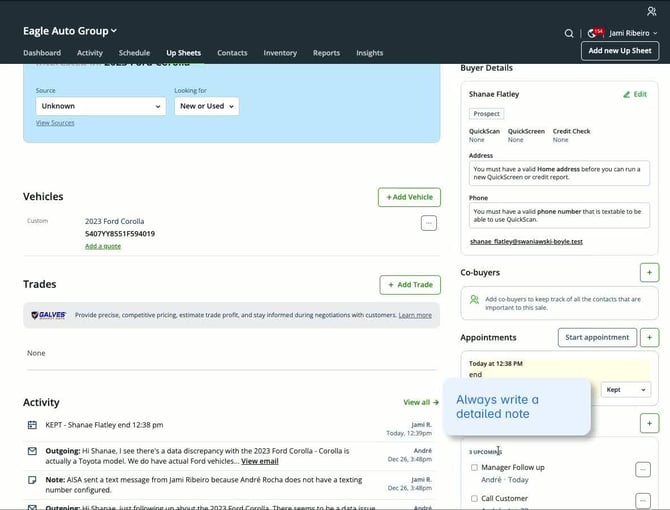Expand the Kept appointment status dropdown

coord(626,389)
